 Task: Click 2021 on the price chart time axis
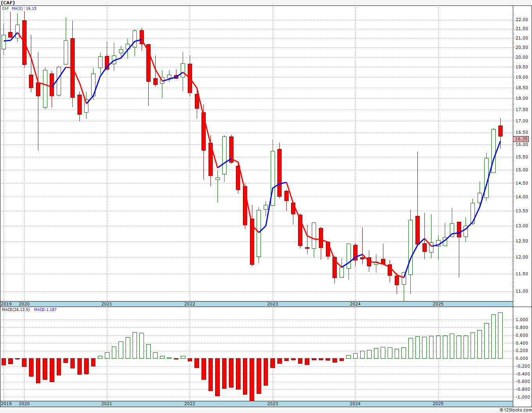click(107, 304)
